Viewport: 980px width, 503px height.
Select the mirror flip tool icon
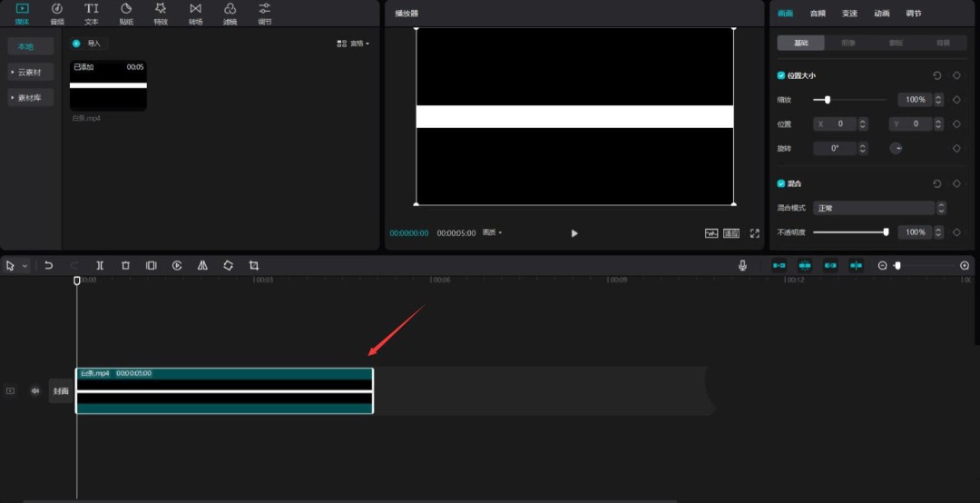(x=202, y=265)
